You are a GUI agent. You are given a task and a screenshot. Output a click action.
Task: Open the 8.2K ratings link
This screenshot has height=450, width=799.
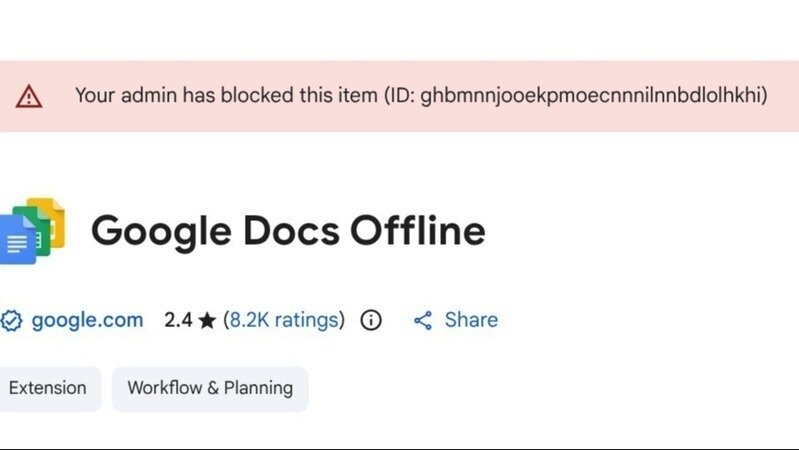pyautogui.click(x=284, y=320)
